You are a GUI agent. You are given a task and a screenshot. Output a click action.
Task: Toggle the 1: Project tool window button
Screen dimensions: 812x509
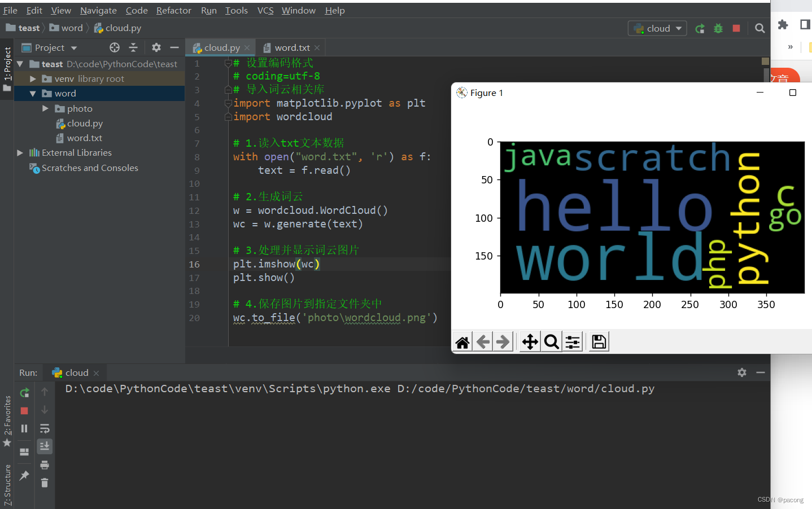click(7, 69)
